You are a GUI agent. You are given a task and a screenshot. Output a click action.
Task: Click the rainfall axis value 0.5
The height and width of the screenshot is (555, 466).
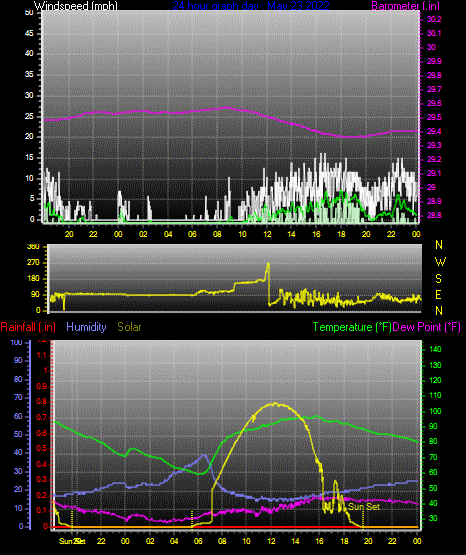click(42, 449)
